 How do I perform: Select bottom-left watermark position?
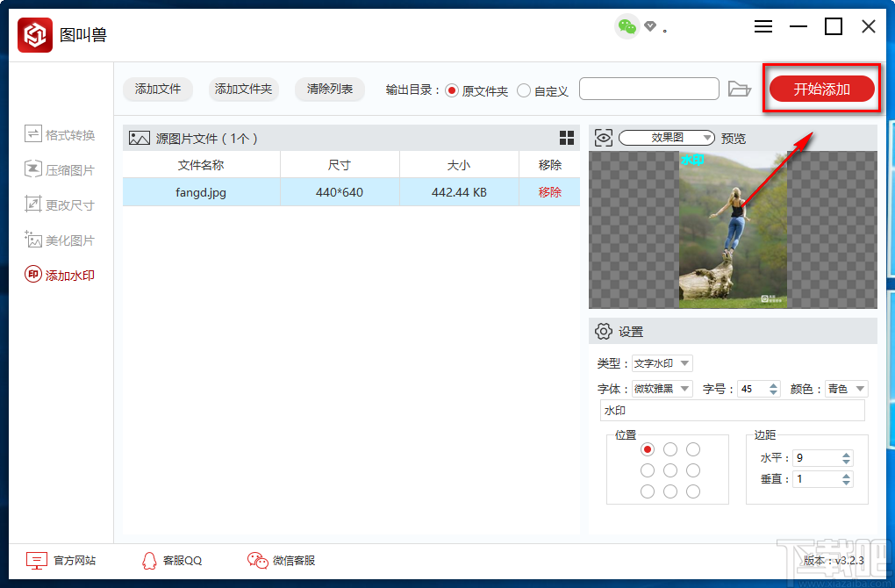648,491
